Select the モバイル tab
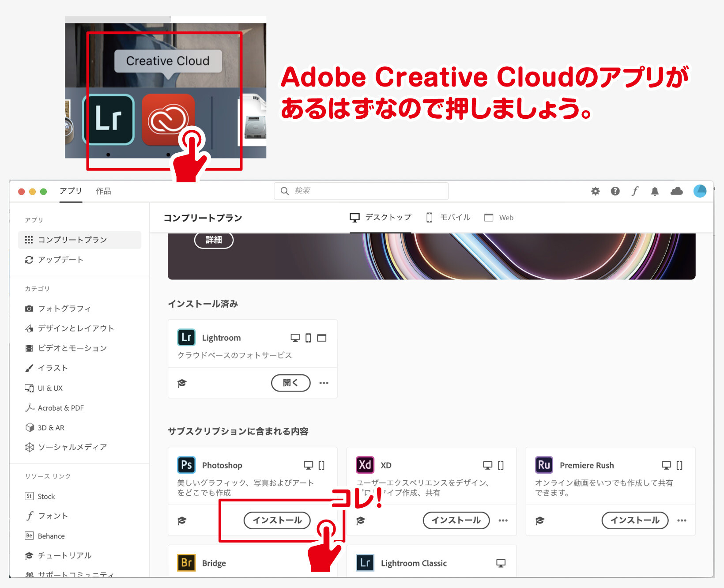The width and height of the screenshot is (724, 588). [448, 218]
